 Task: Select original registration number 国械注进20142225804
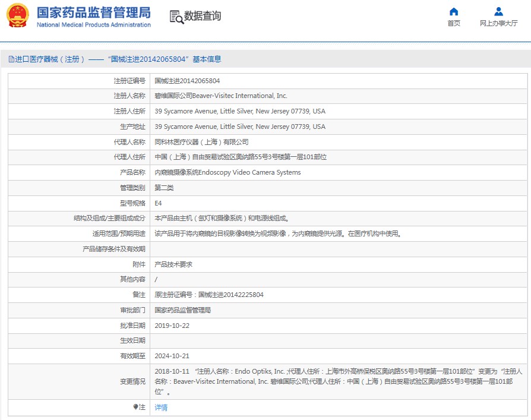pyautogui.click(x=230, y=295)
